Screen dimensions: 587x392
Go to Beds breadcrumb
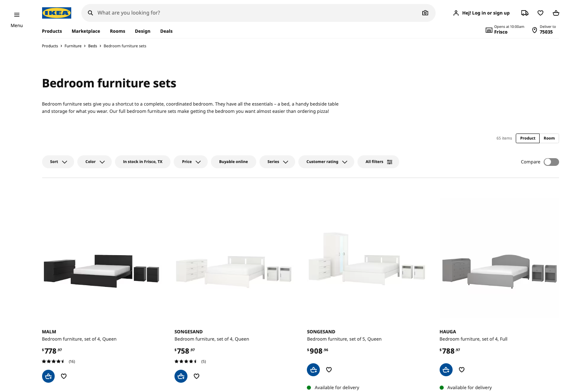click(x=93, y=46)
